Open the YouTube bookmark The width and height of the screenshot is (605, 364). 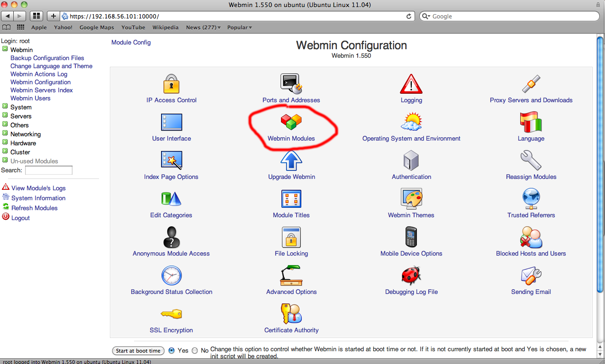point(133,27)
